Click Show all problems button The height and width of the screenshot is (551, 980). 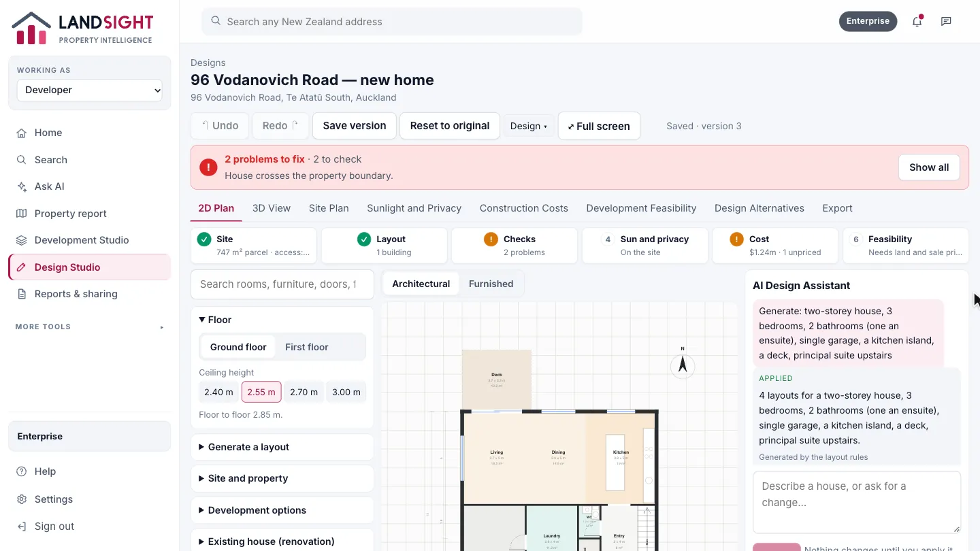(929, 167)
